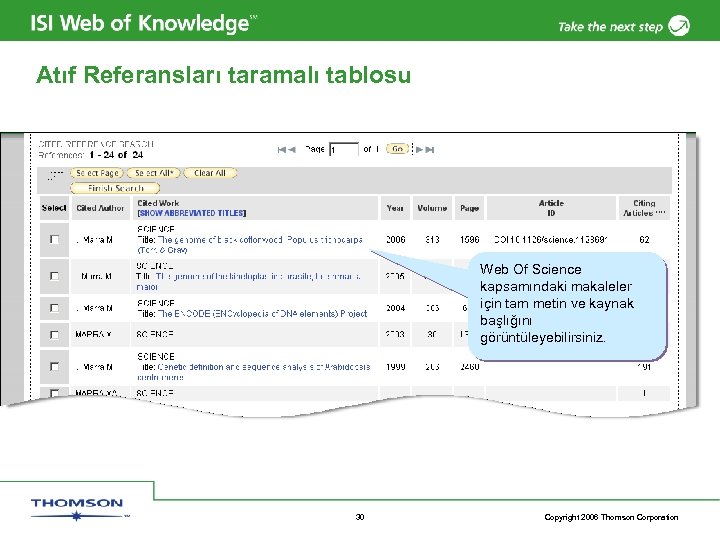720x540 pixels.
Task: Check the box for the MAPRA row
Action: click(54, 335)
